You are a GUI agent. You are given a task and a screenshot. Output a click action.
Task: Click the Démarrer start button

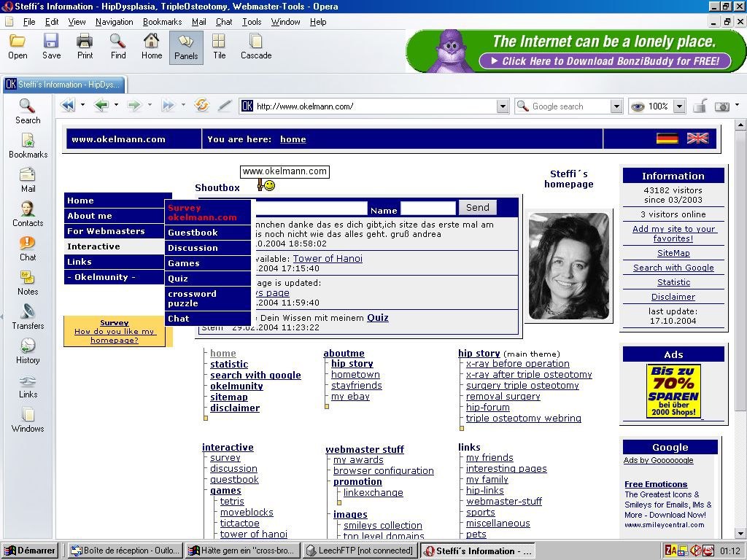(x=29, y=551)
